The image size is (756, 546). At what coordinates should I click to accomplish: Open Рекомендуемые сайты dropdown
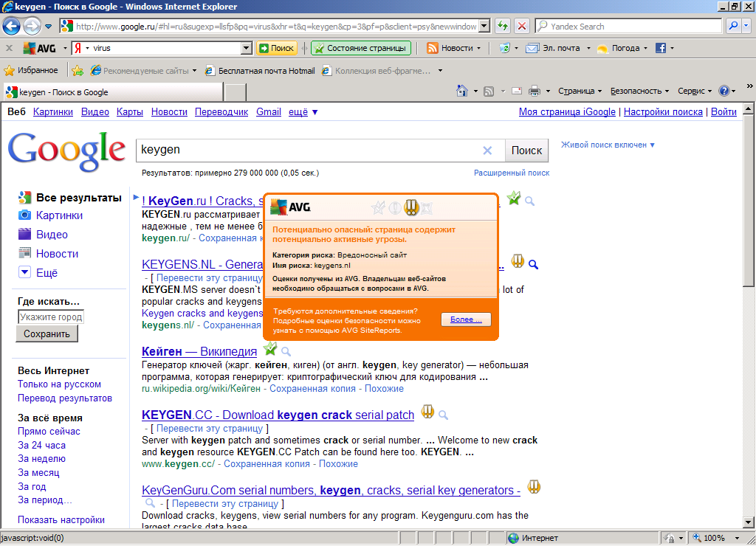click(x=194, y=71)
